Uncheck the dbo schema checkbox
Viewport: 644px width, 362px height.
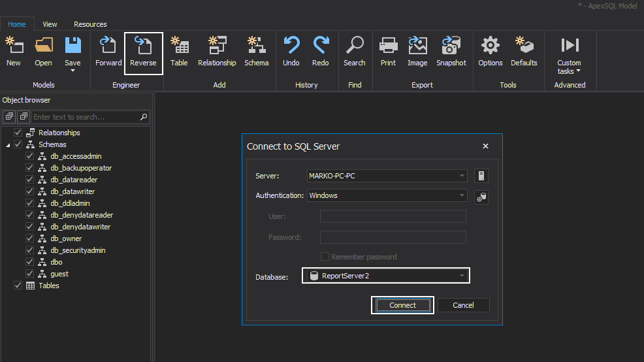point(29,262)
